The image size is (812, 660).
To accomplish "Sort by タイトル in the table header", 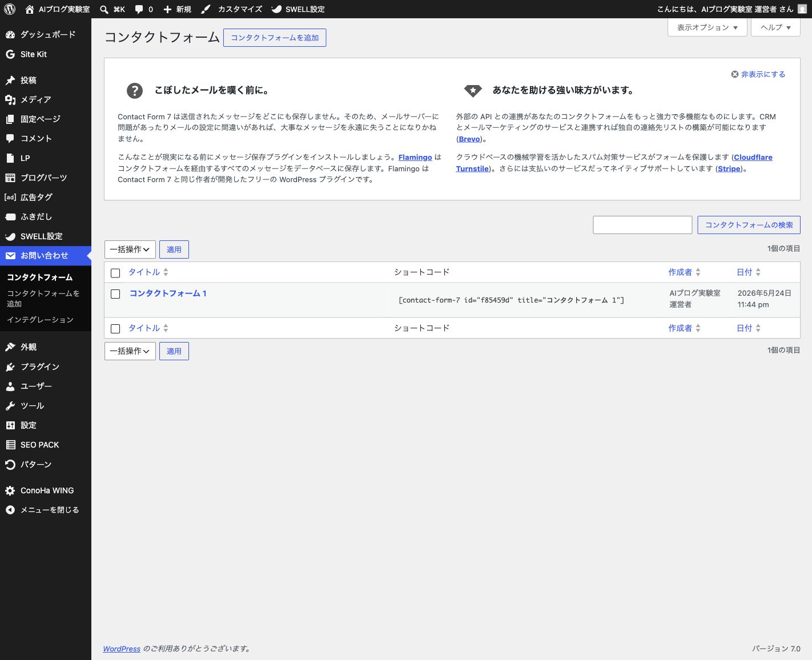I will point(148,272).
